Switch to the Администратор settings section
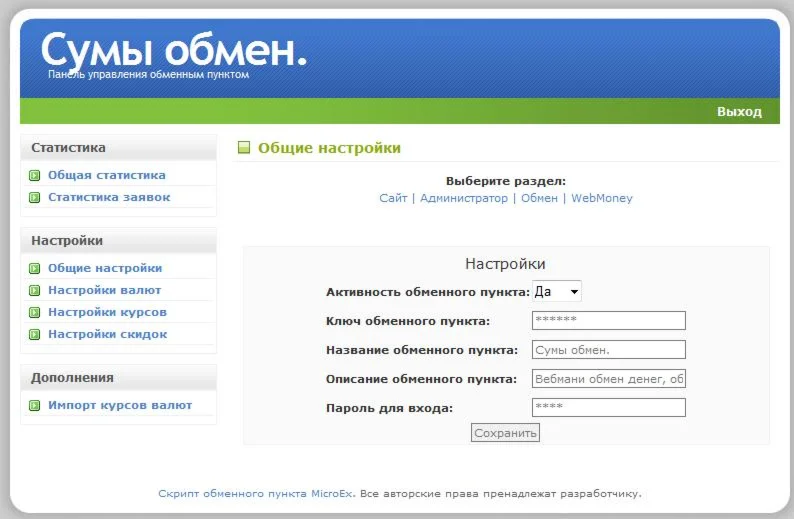The width and height of the screenshot is (794, 519). tap(464, 198)
